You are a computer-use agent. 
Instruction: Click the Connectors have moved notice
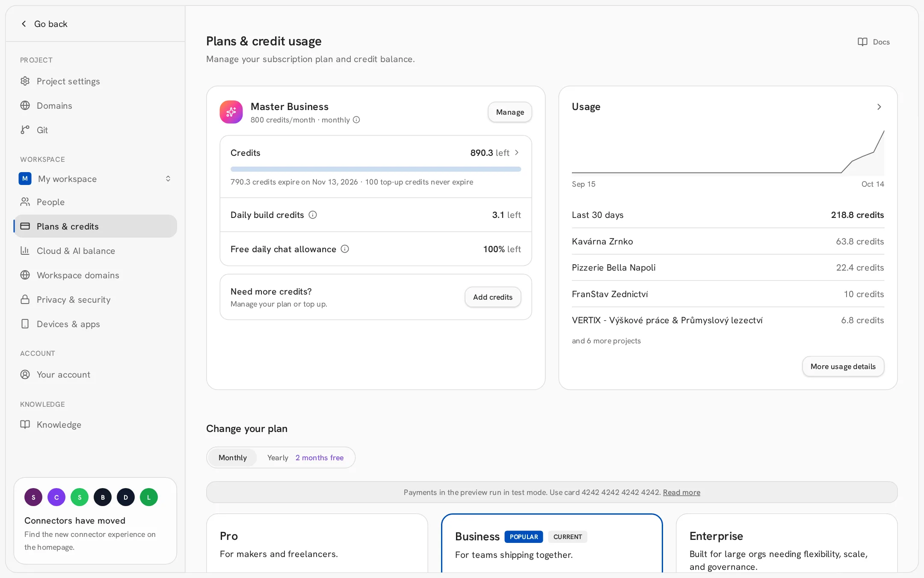[x=95, y=521]
